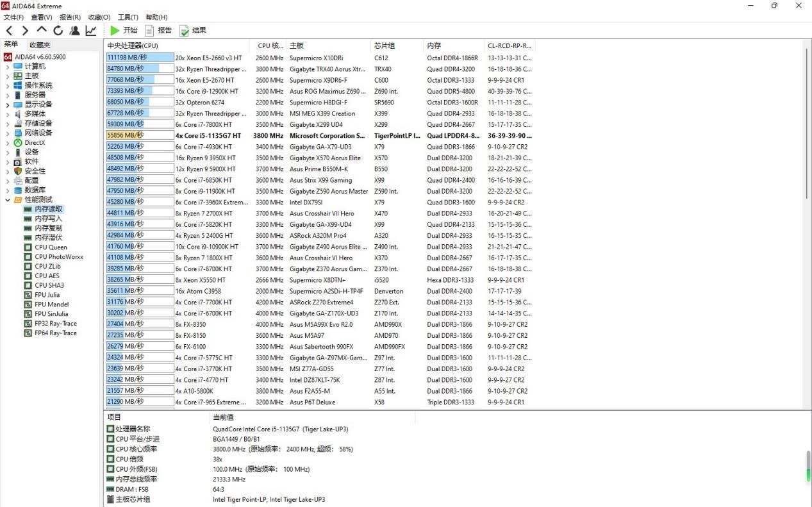812x507 pixels.
Task: Click the 111198 MB/秒 result bar
Action: pos(140,58)
